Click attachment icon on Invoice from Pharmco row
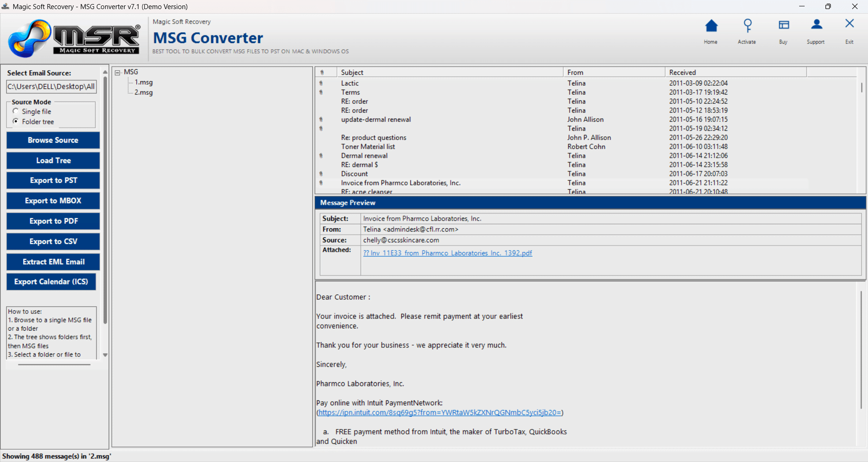 [321, 183]
